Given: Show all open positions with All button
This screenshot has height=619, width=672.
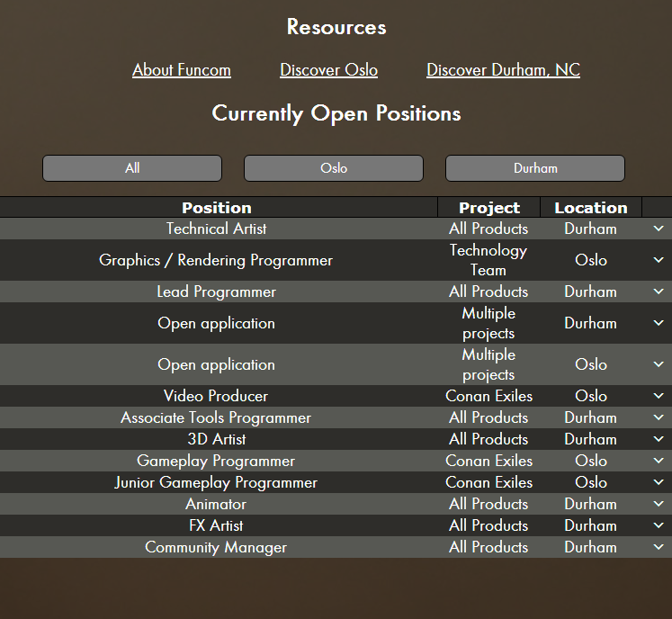Looking at the screenshot, I should click(132, 168).
